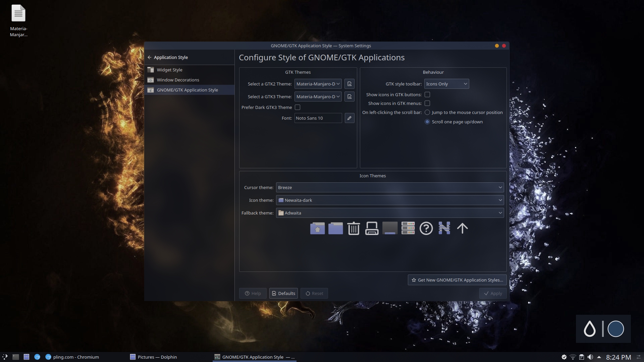
Task: Click the question mark help preview icon
Action: pyautogui.click(x=426, y=228)
